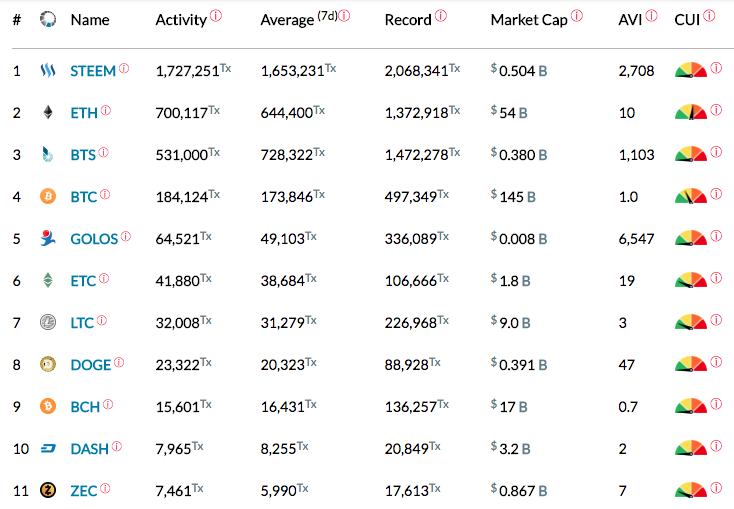The width and height of the screenshot is (734, 509).
Task: Click the Ethereum diamond logo icon
Action: tap(48, 112)
